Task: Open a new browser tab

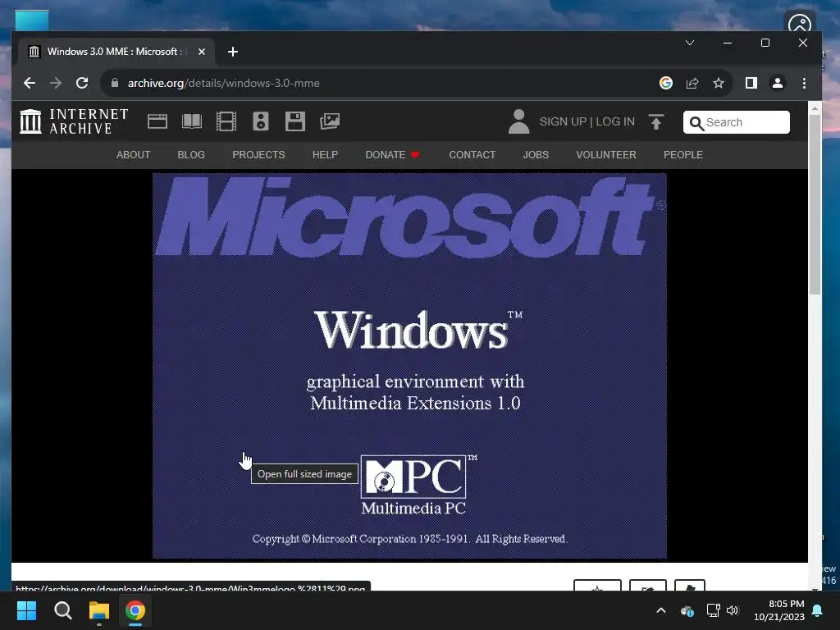Action: [232, 52]
